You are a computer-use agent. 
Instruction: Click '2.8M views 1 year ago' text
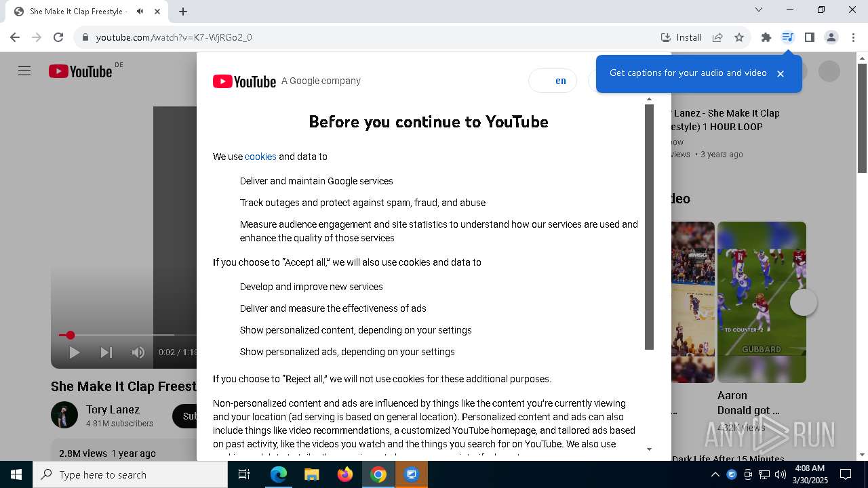pos(107,453)
